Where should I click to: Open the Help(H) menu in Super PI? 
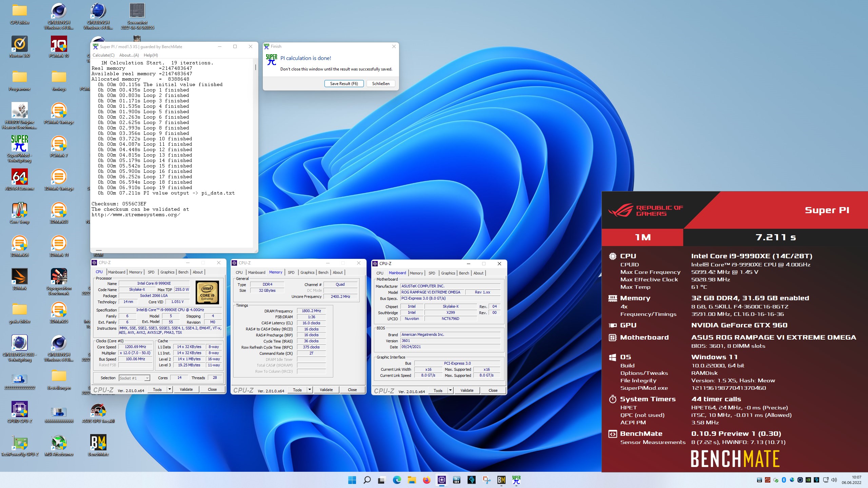point(151,55)
